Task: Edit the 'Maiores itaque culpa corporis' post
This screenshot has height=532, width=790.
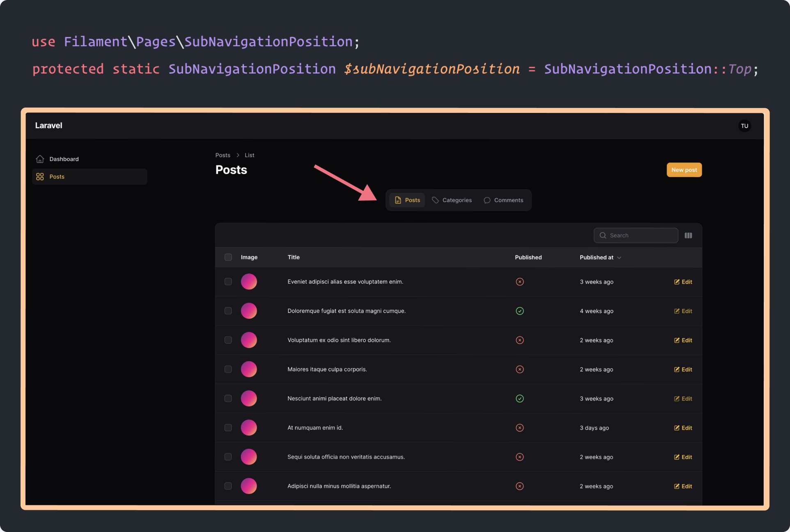Action: tap(683, 369)
